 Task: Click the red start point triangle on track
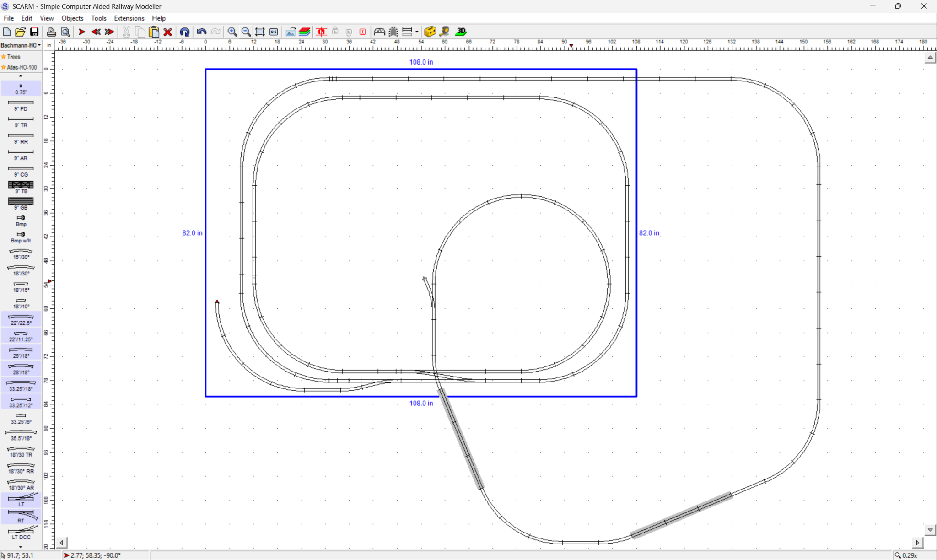(x=217, y=302)
